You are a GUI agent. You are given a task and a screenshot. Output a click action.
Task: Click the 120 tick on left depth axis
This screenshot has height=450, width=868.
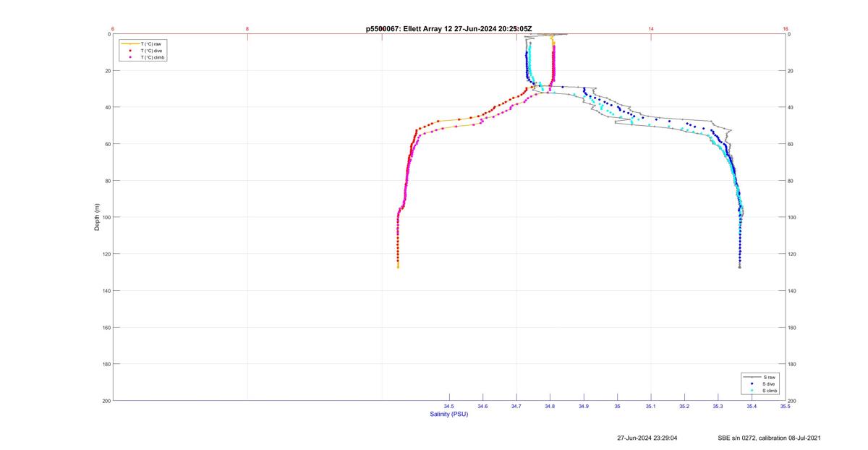coord(106,254)
